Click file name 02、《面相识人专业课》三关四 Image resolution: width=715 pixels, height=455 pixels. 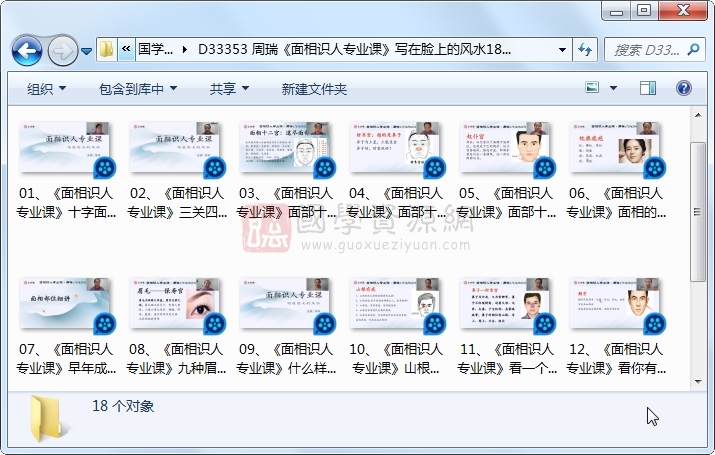tap(176, 203)
